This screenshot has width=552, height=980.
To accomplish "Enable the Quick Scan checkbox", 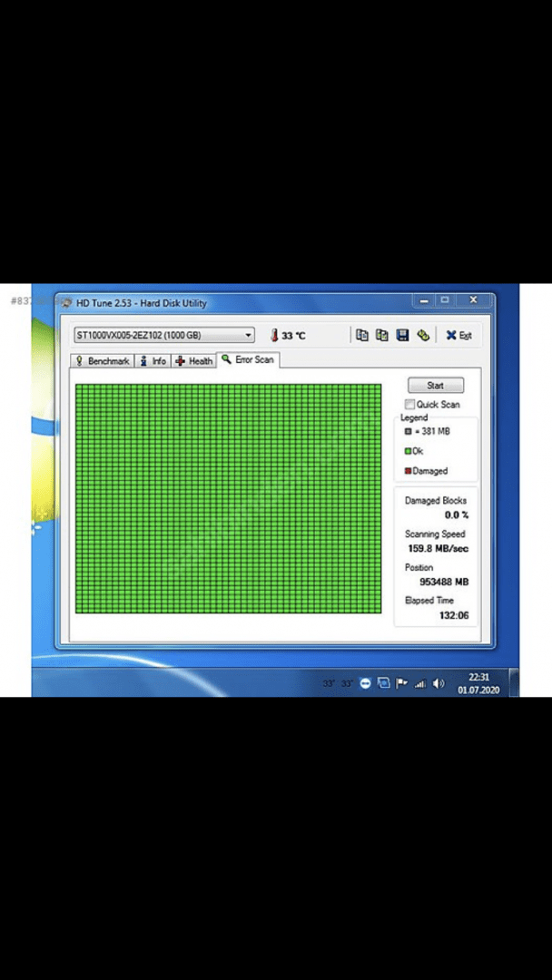I will (x=410, y=405).
